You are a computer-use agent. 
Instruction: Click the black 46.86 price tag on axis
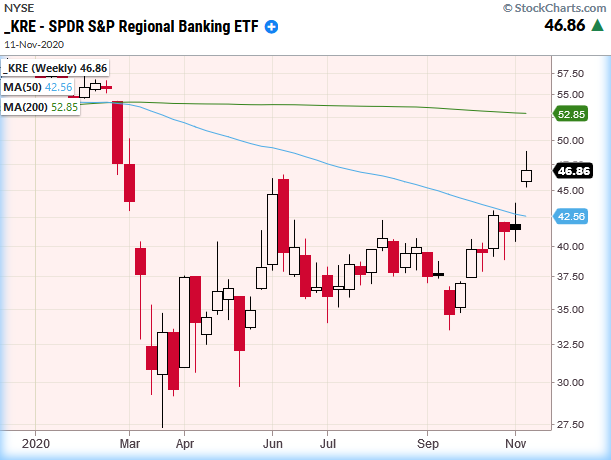(576, 172)
